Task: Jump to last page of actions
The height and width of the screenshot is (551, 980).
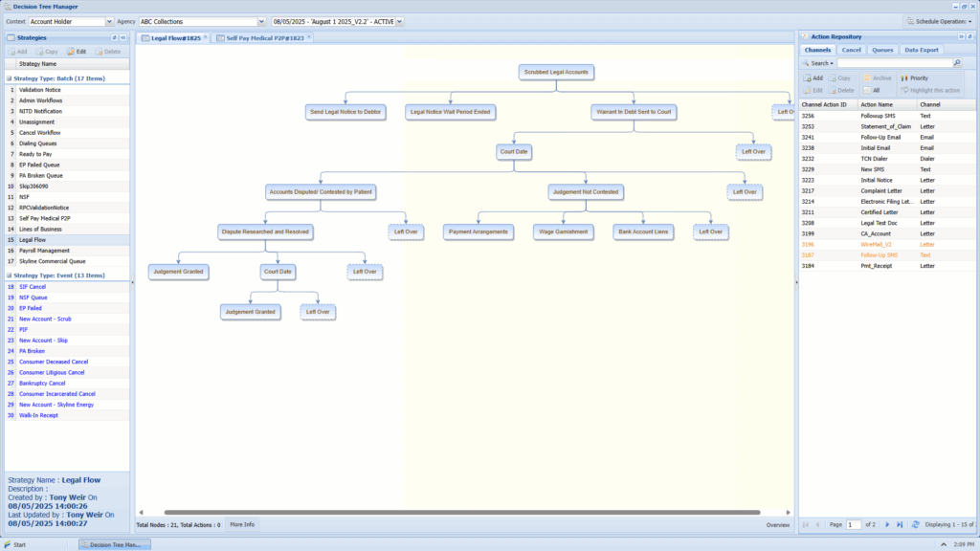Action: [x=900, y=524]
